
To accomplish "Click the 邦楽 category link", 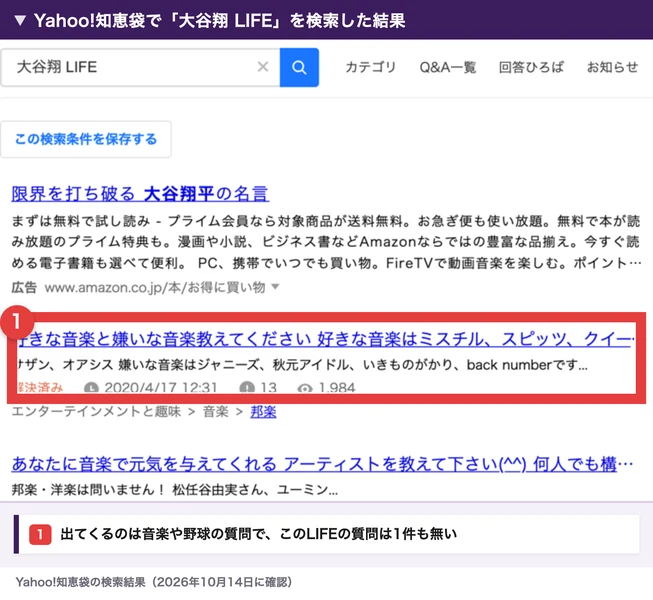I will 263,412.
